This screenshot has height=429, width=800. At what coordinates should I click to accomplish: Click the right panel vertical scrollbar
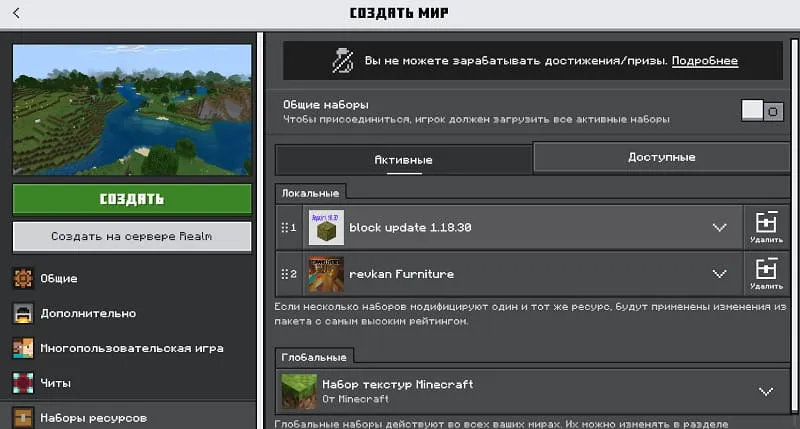click(x=794, y=224)
